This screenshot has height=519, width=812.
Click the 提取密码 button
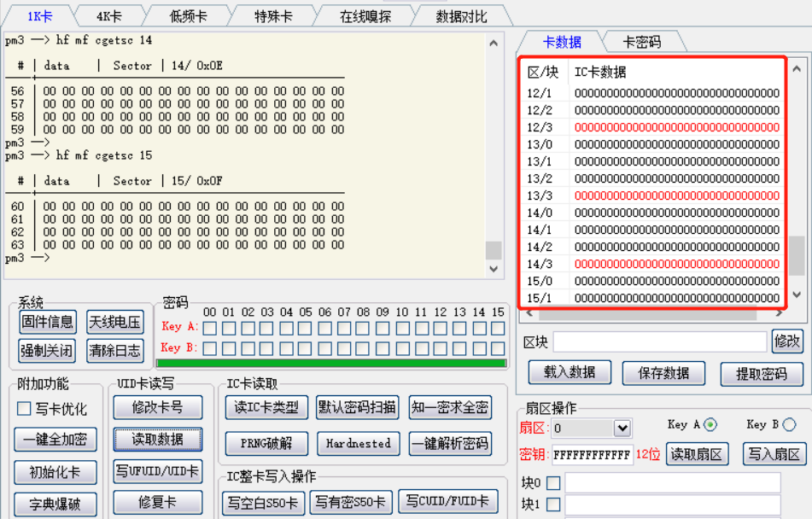(x=761, y=373)
